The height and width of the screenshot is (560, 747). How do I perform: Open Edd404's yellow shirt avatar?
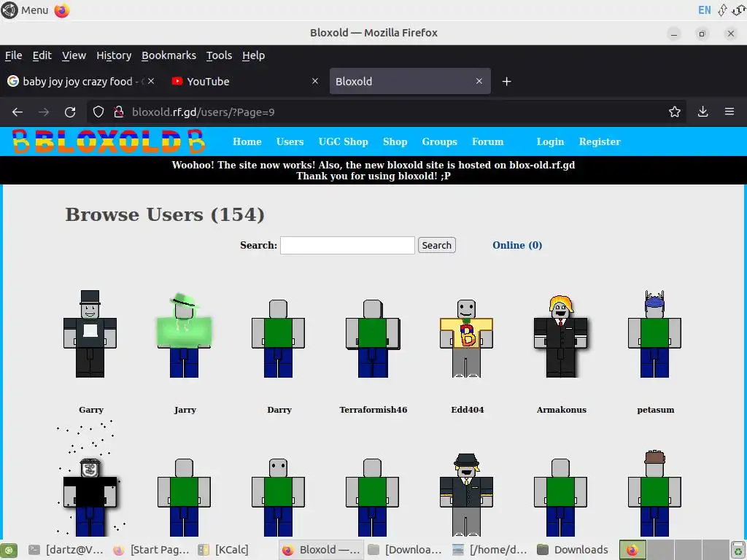pyautogui.click(x=466, y=338)
